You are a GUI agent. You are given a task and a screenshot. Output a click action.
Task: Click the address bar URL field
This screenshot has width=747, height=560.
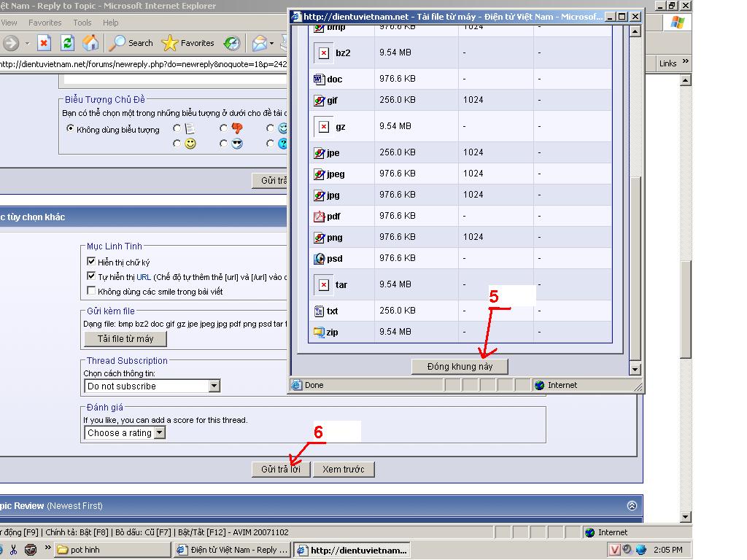[x=144, y=64]
